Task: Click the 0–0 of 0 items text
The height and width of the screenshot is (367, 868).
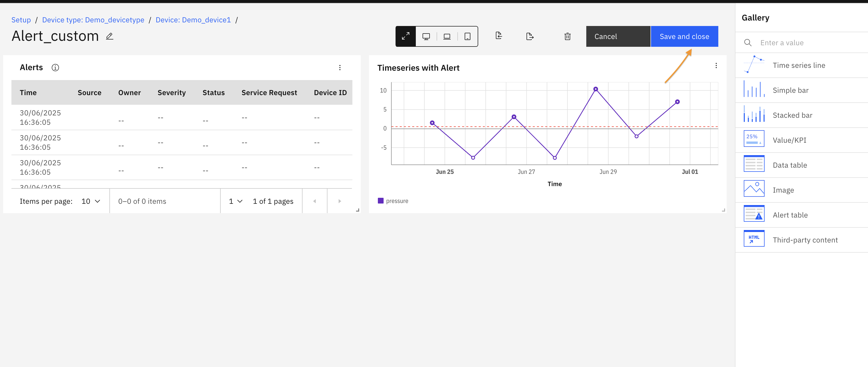Action: tap(142, 201)
